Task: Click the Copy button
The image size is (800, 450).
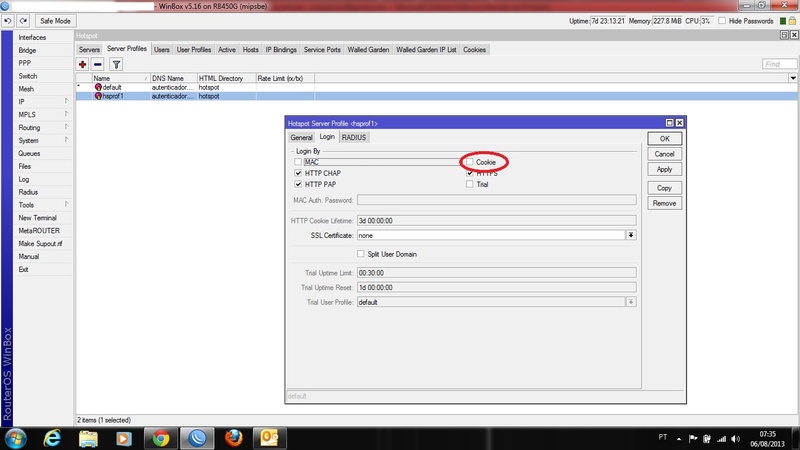Action: pos(664,188)
